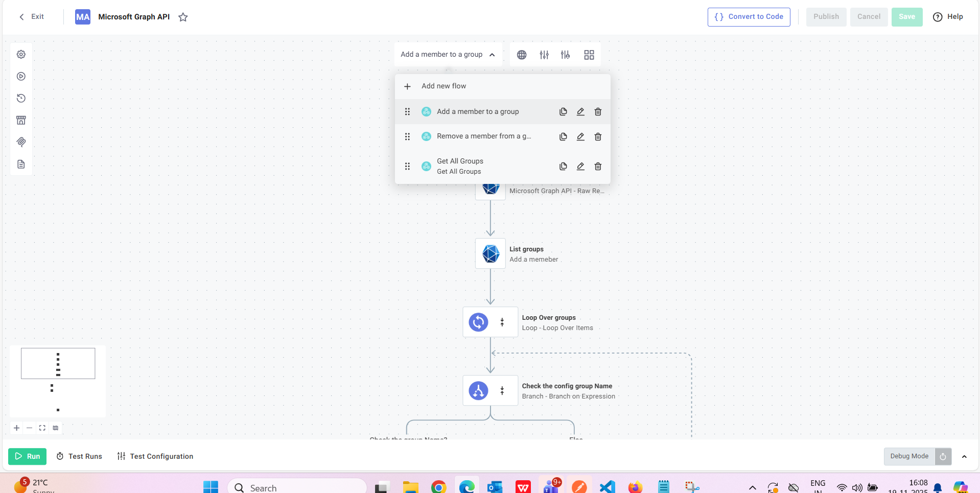980x493 pixels.
Task: Favorite Microsoft Graph API with the star
Action: 183,17
